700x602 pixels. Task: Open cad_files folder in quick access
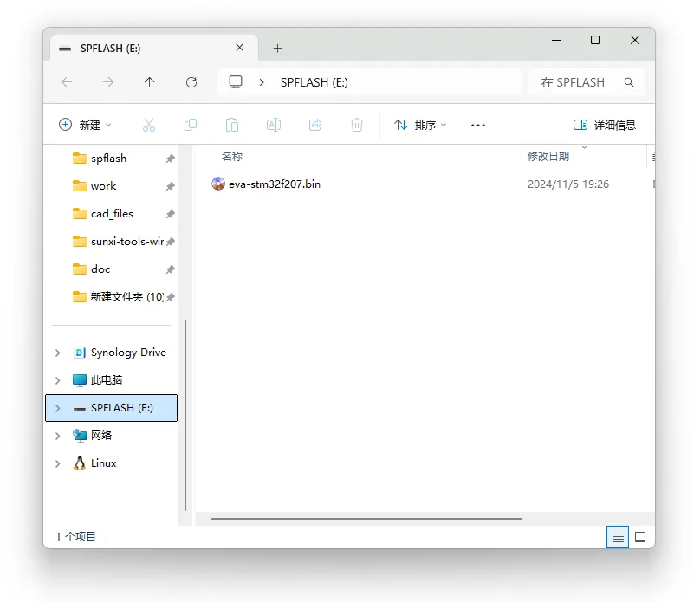[112, 214]
